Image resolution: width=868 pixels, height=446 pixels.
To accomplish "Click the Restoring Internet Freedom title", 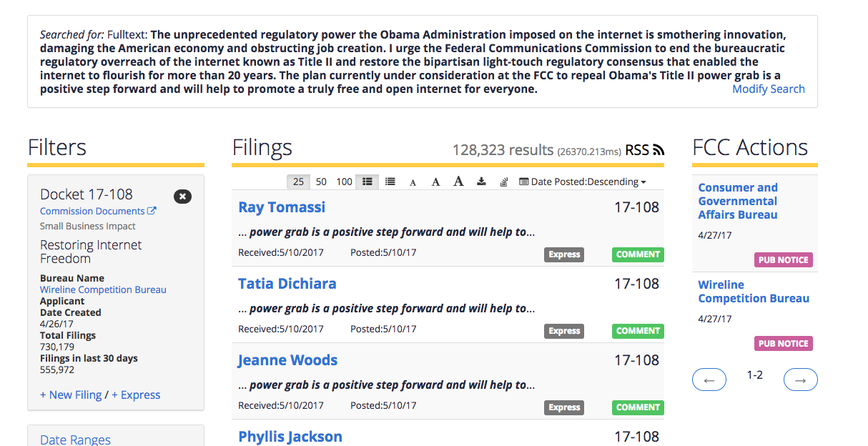I will click(x=91, y=252).
